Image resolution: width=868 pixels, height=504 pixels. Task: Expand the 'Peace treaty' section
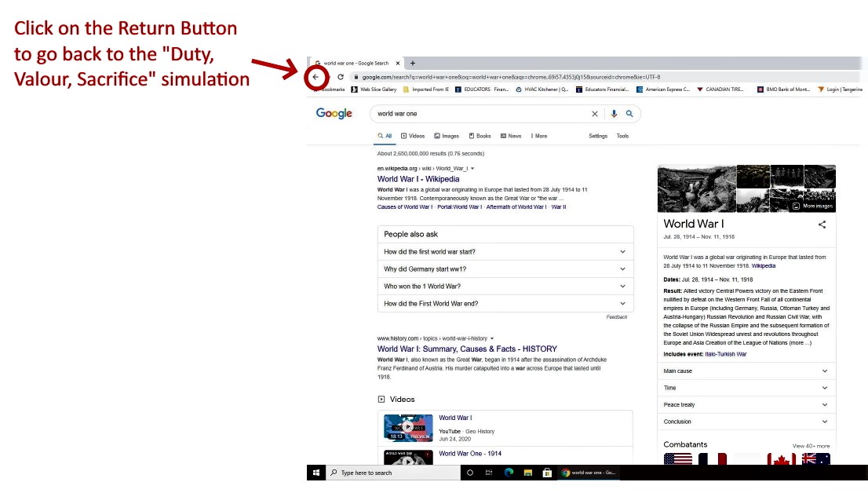[x=746, y=405]
